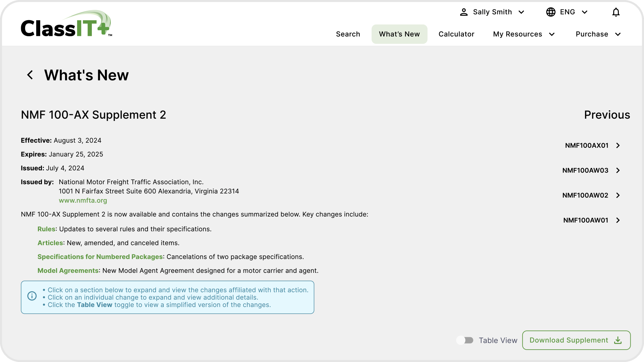Open the Model Agreements link

click(x=68, y=270)
